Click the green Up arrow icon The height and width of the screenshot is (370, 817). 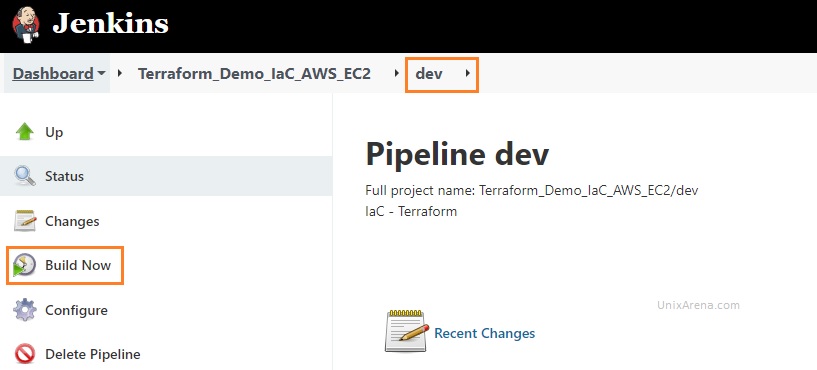(24, 132)
